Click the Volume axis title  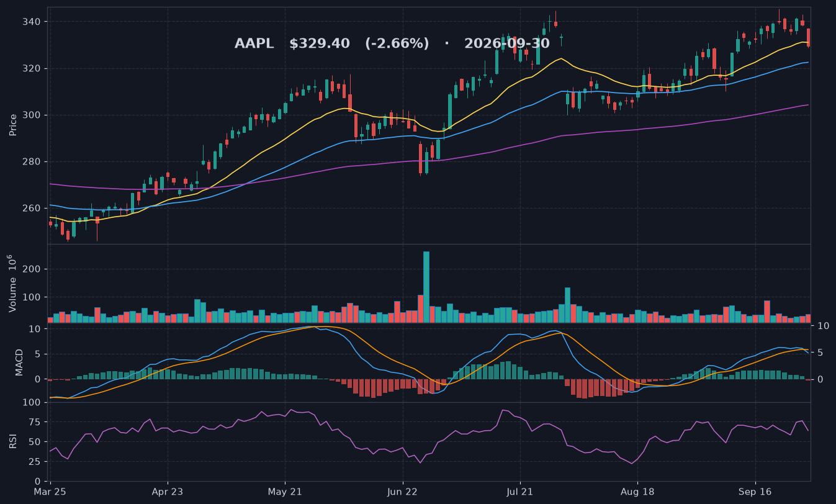coord(13,283)
